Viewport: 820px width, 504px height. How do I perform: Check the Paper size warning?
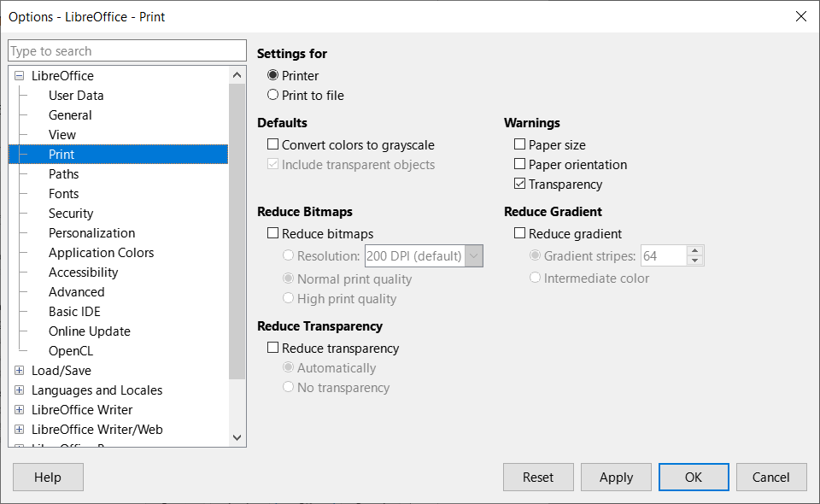[x=518, y=144]
